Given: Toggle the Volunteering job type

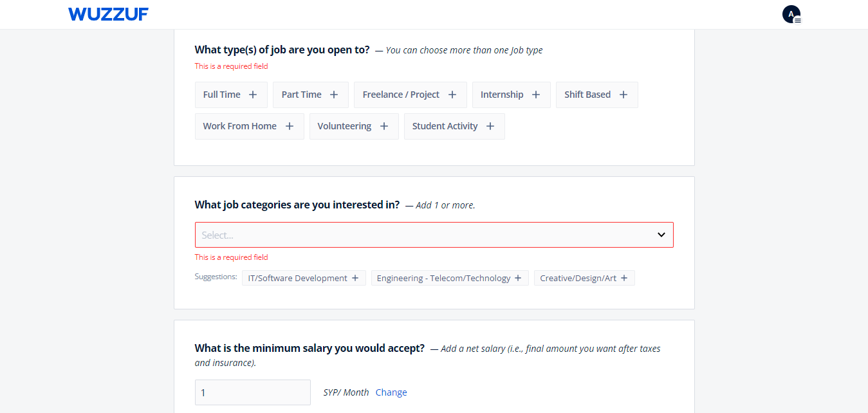Looking at the screenshot, I should (x=353, y=126).
